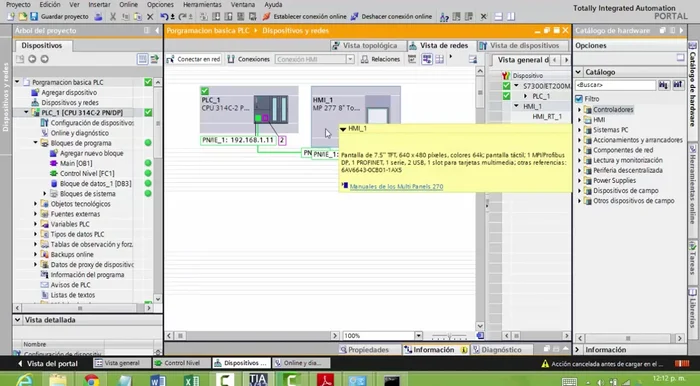Expand HMI catalog folder
This screenshot has height=386, width=700.
coord(580,120)
